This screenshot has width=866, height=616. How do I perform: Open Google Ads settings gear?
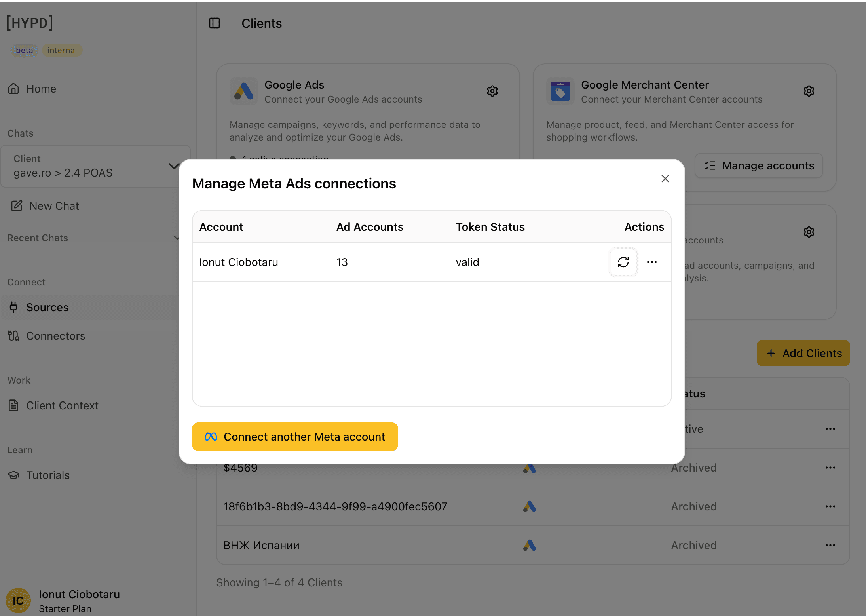492,91
